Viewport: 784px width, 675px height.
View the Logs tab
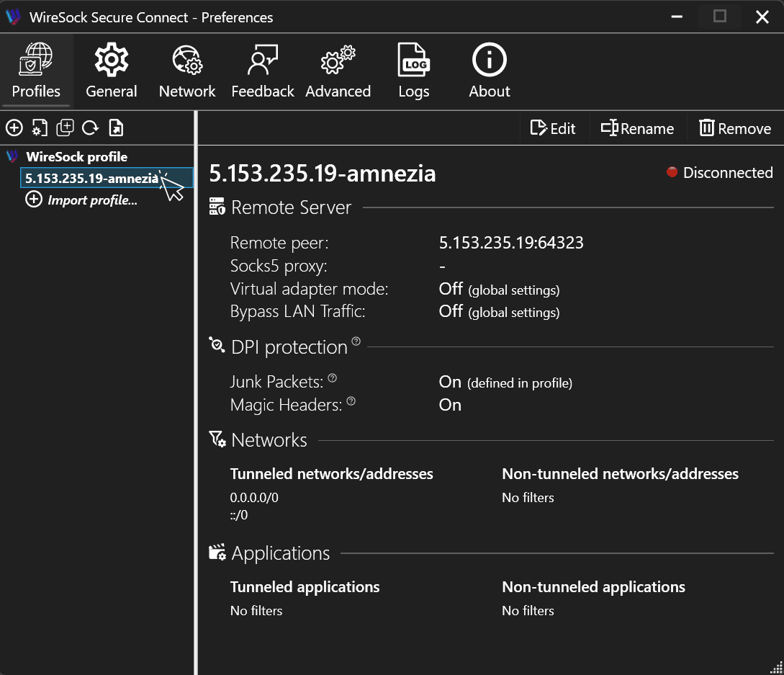(x=413, y=70)
